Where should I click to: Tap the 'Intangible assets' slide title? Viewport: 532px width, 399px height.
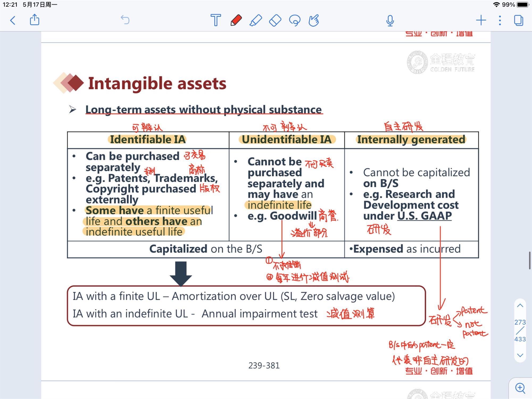pyautogui.click(x=157, y=84)
